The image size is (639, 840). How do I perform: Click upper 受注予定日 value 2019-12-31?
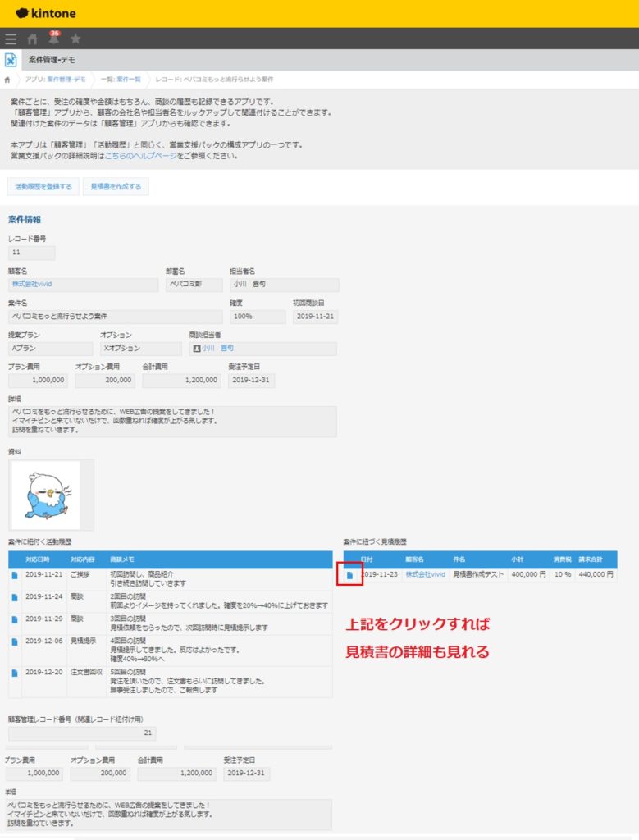click(251, 380)
